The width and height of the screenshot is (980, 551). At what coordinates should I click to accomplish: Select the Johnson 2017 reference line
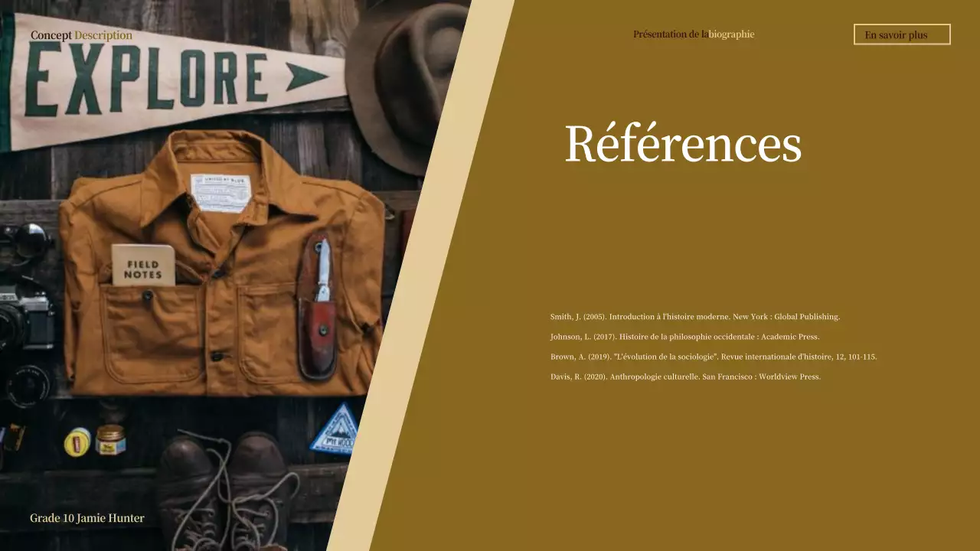684,336
